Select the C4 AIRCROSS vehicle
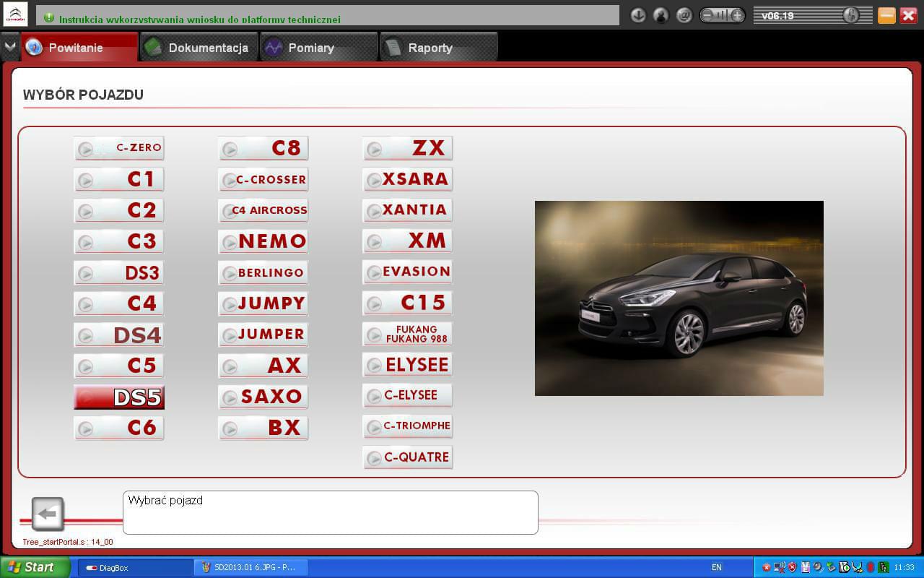 [x=263, y=210]
